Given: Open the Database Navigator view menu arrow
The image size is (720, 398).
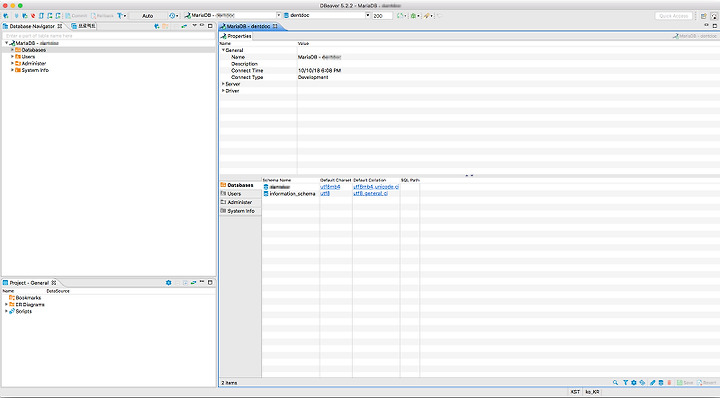Looking at the screenshot, I should click(x=194, y=26).
